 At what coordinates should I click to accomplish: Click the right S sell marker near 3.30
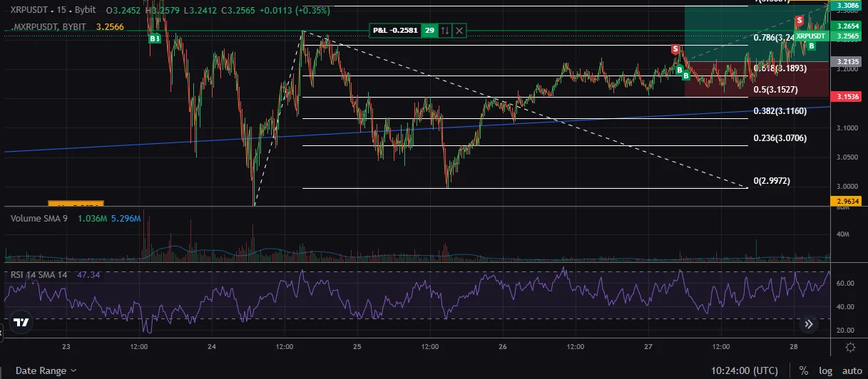click(800, 20)
